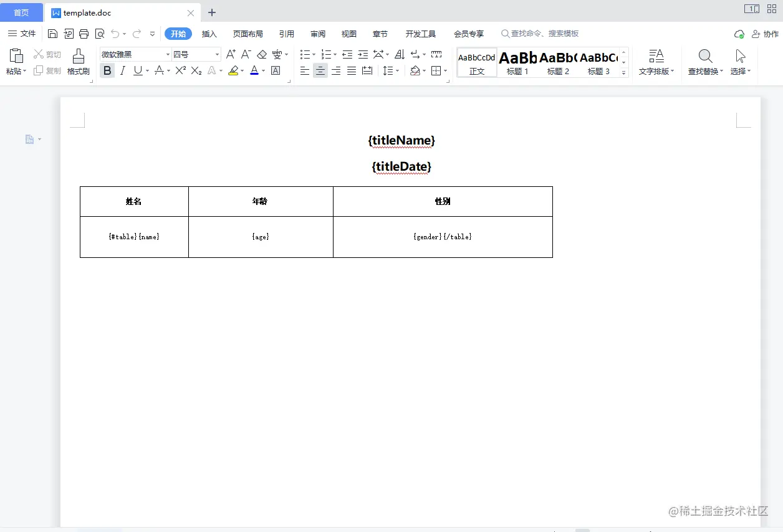
Task: Toggle Italic formatting button
Action: point(123,71)
